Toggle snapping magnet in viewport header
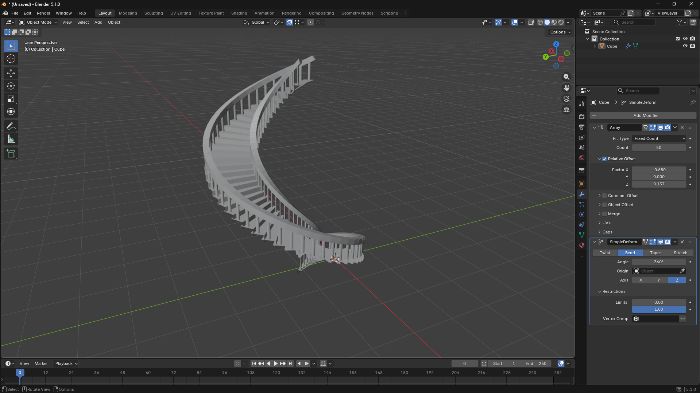700x393 pixels. click(x=289, y=22)
